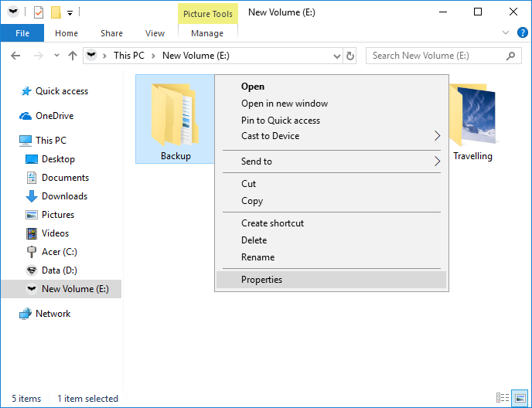Click the search magnifier icon
532x408 pixels.
[510, 56]
